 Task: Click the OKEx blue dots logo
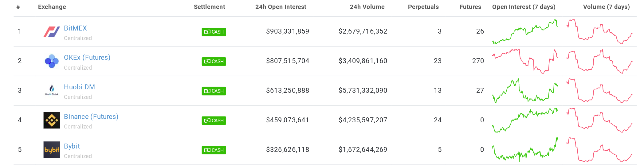[x=52, y=61]
